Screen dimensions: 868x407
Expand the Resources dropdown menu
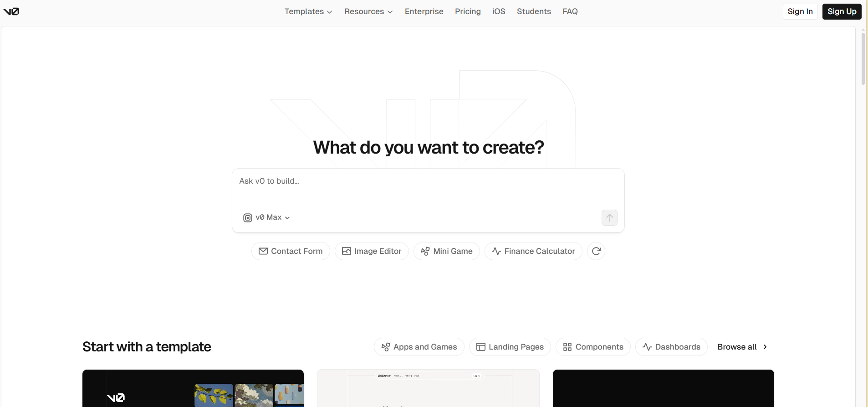(368, 11)
